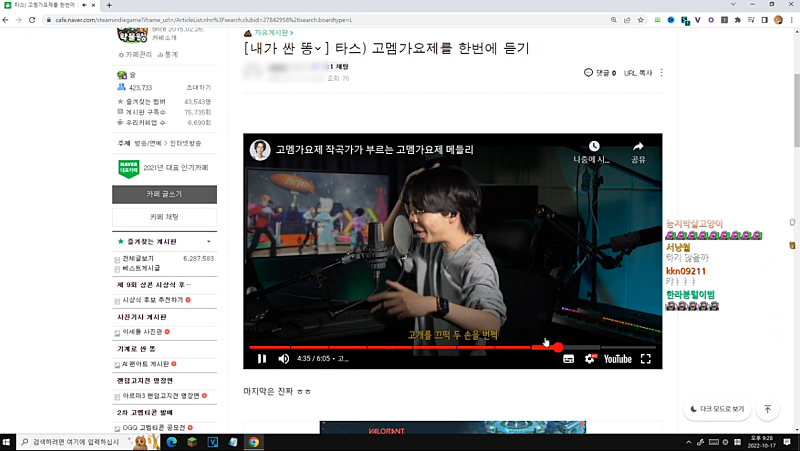This screenshot has height=451, width=800.
Task: Open the comments indicator 댓글 0
Action: click(x=599, y=73)
